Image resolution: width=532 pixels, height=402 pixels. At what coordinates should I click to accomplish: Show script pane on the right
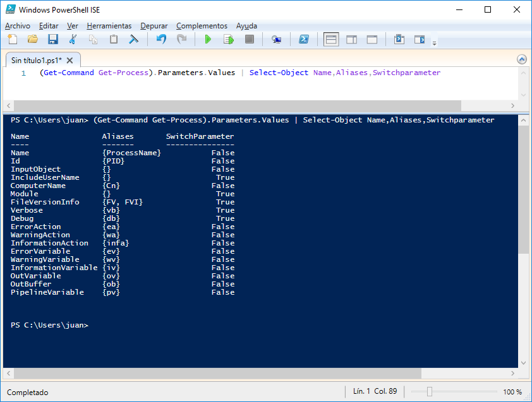[x=351, y=39]
